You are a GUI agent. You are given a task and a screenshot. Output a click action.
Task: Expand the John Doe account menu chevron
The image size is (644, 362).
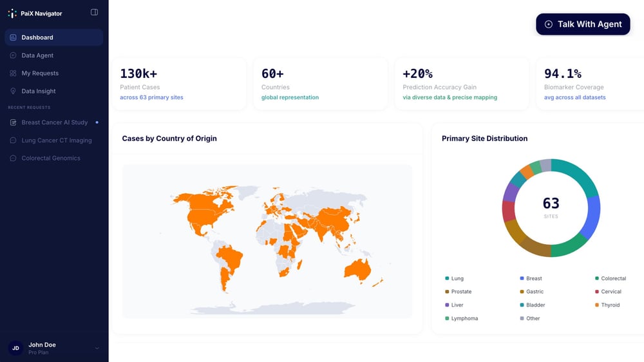97,348
